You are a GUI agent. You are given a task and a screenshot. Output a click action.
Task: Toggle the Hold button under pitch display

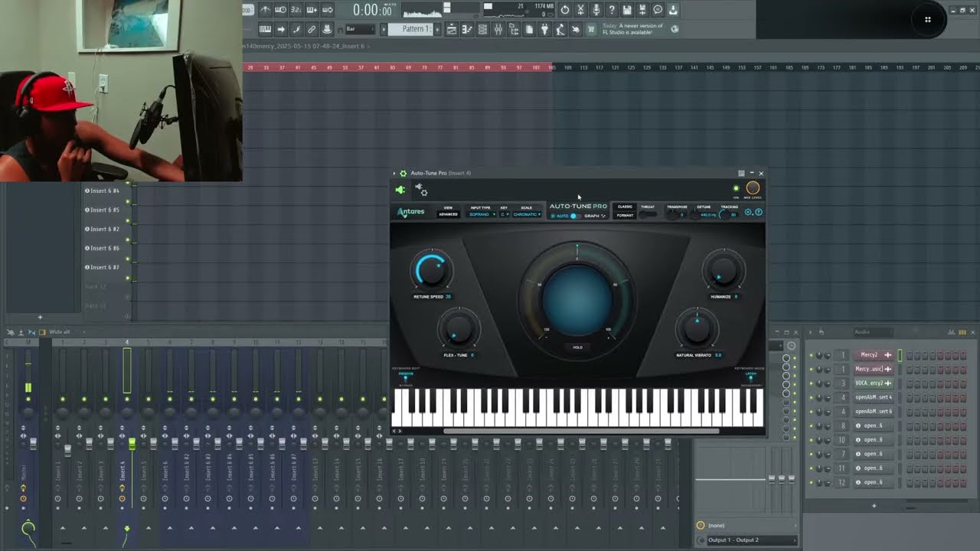point(578,347)
